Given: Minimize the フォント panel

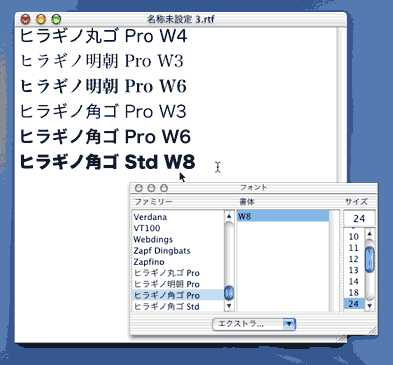Looking at the screenshot, I should [151, 188].
